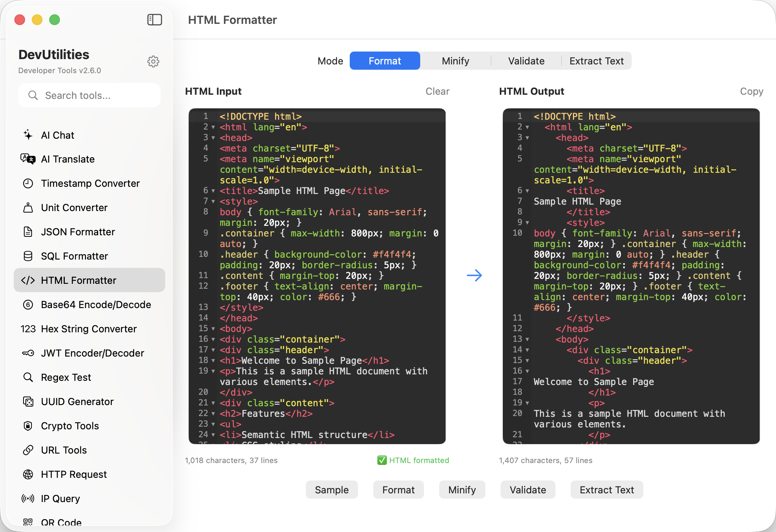The image size is (776, 532).
Task: Open the AI Chat tool
Action: click(x=58, y=135)
